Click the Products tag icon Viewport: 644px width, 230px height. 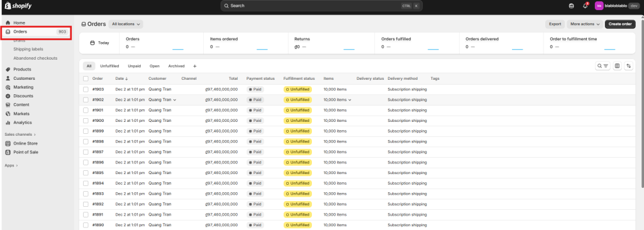[x=8, y=69]
